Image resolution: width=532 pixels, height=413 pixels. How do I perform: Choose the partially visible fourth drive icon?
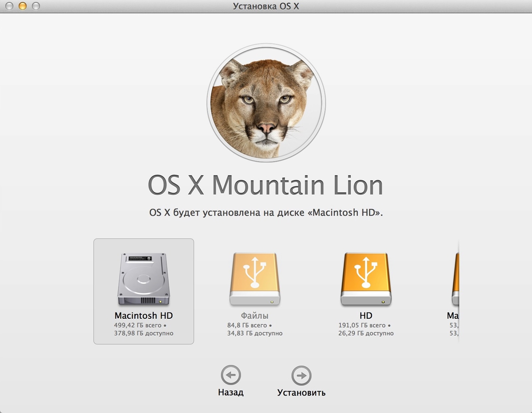point(455,279)
